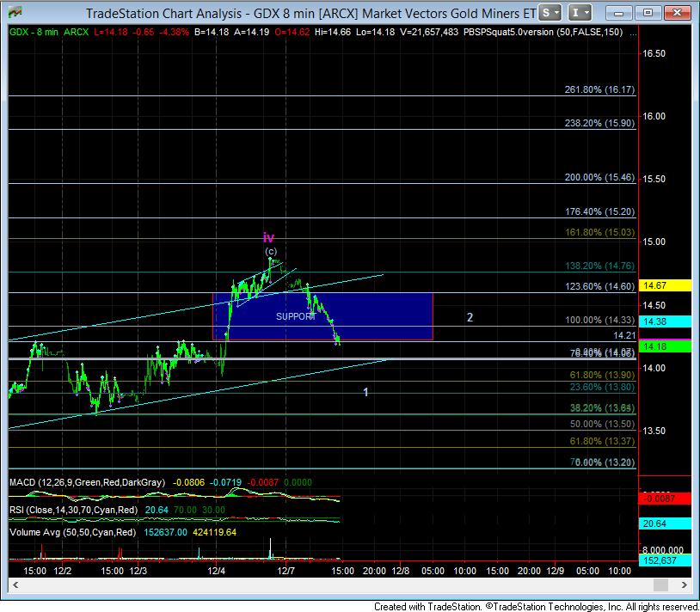Click the 'GDX - 8 min' symbol label
The image size is (700, 612).
click(34, 32)
